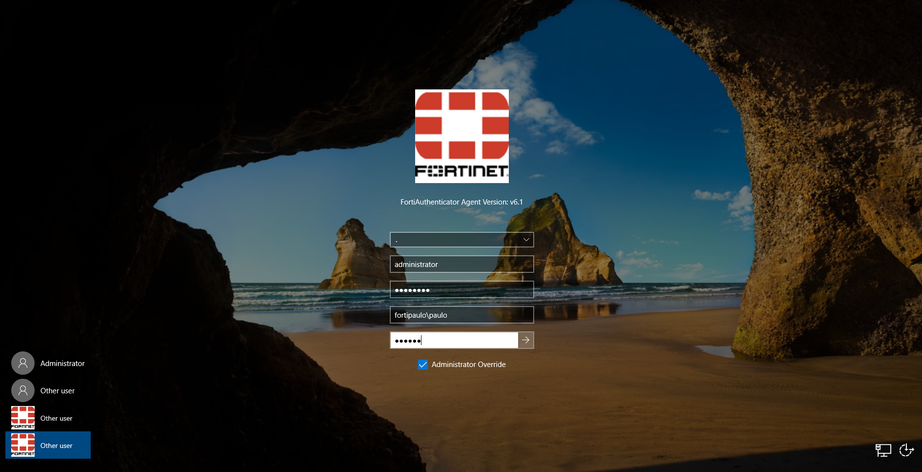
Task: Click the fortipaulo\paulo input field
Action: 462,315
